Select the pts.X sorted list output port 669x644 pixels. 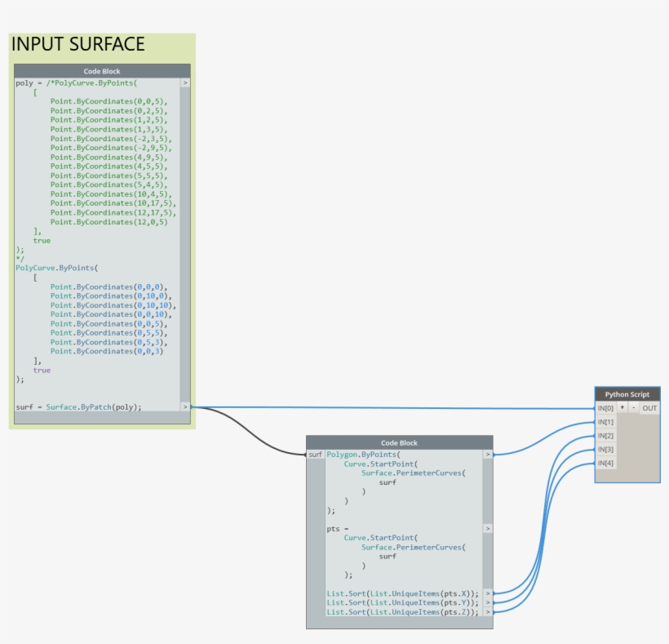(x=487, y=593)
